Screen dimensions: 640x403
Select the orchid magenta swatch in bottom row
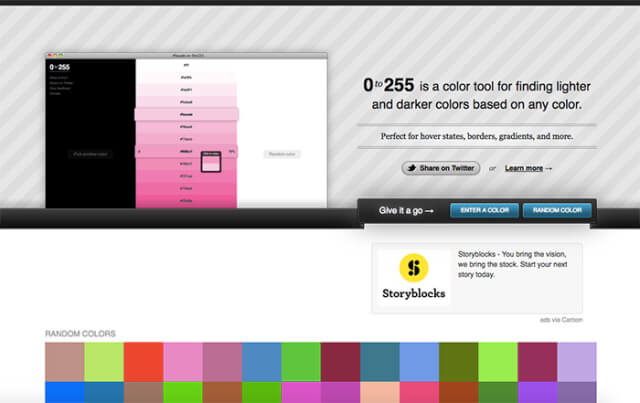(301, 392)
